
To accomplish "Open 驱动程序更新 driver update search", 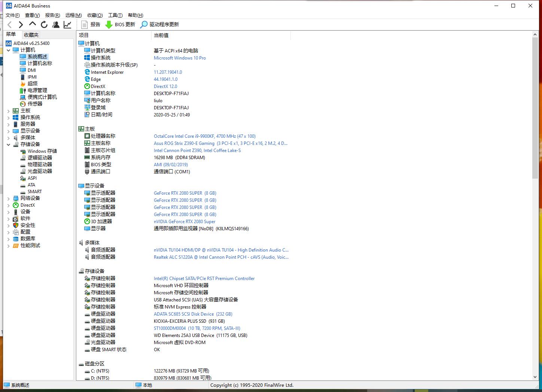I will pos(159,25).
